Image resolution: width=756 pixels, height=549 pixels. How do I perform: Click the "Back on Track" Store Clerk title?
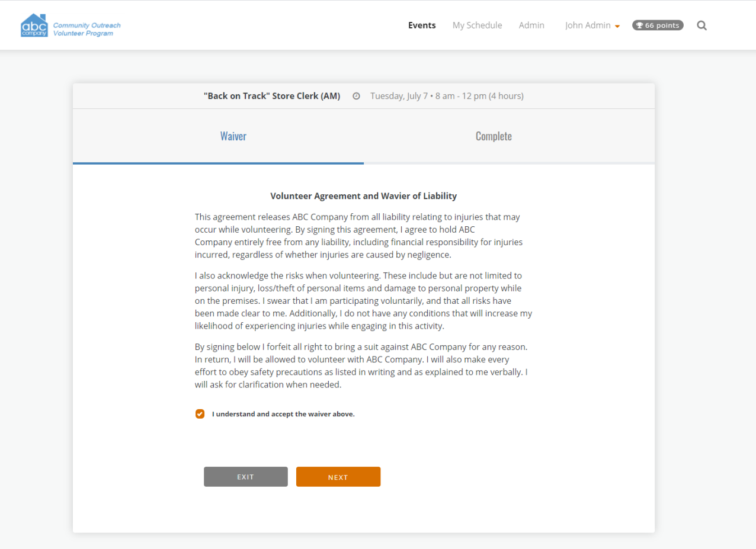[272, 95]
